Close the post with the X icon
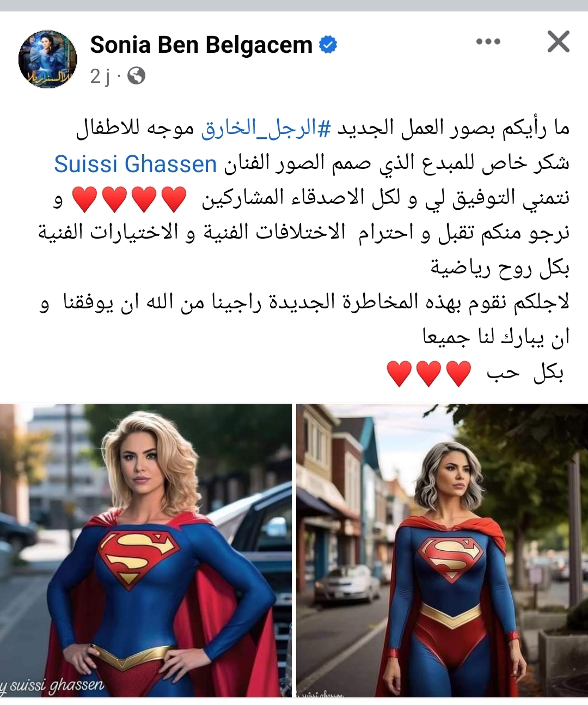This screenshot has width=588, height=705. [558, 42]
